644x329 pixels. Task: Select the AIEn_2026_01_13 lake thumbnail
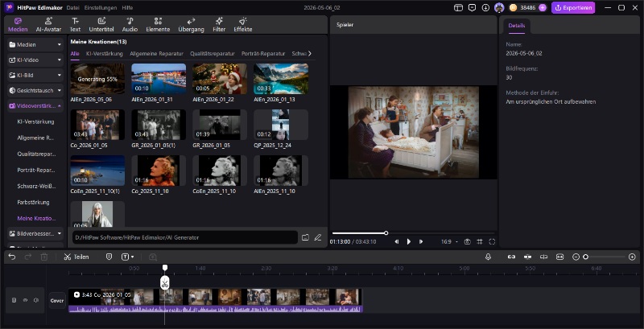pyautogui.click(x=281, y=79)
